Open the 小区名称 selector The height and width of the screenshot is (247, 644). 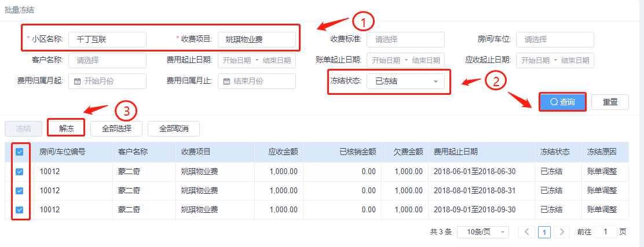(108, 39)
